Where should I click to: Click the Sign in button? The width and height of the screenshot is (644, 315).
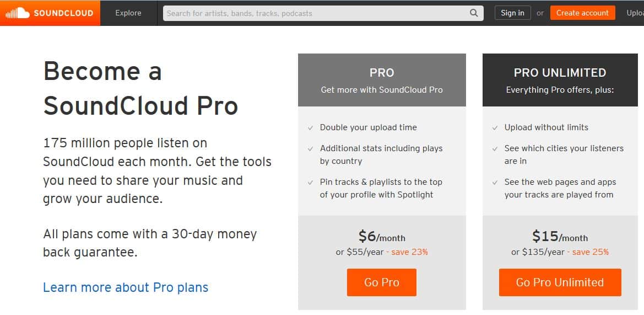pos(512,13)
